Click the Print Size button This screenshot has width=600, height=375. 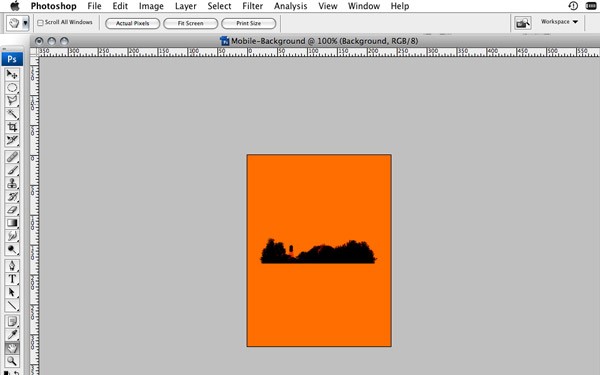248,23
